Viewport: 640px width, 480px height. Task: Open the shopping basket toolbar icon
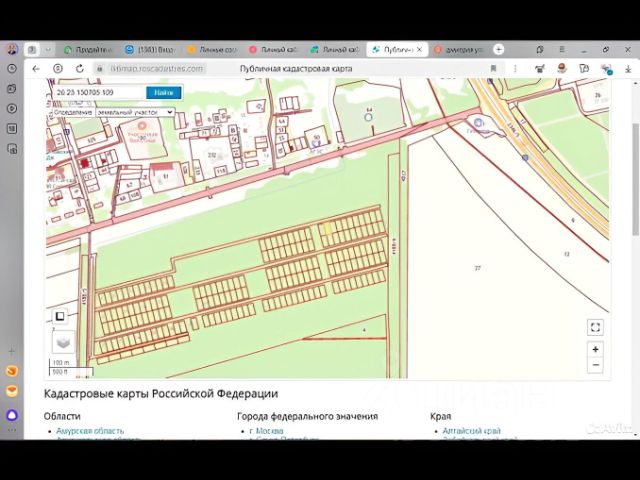(x=540, y=69)
